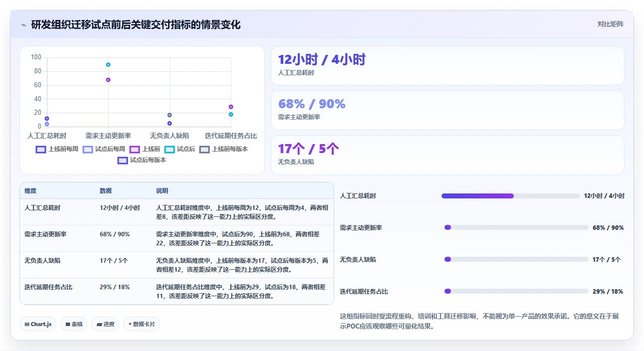The height and width of the screenshot is (351, 644).
Task: Click the lightning icon beside the page title
Action: tap(24, 25)
